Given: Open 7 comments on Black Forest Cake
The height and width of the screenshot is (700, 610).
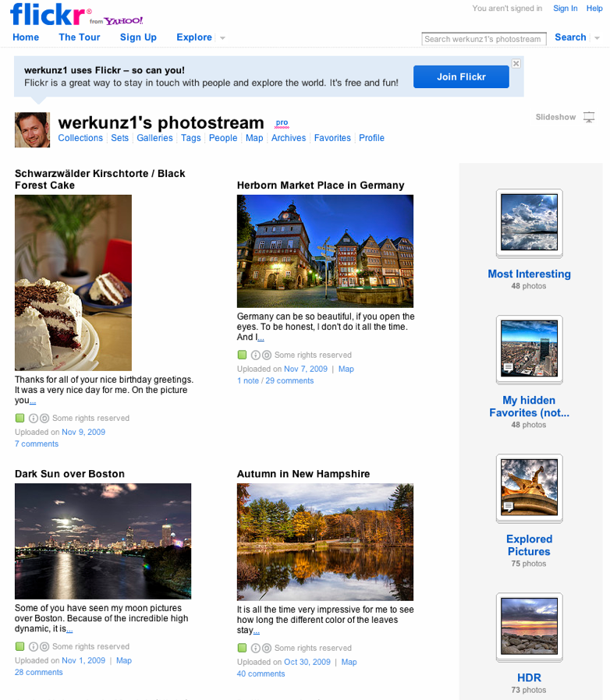Looking at the screenshot, I should pyautogui.click(x=37, y=444).
